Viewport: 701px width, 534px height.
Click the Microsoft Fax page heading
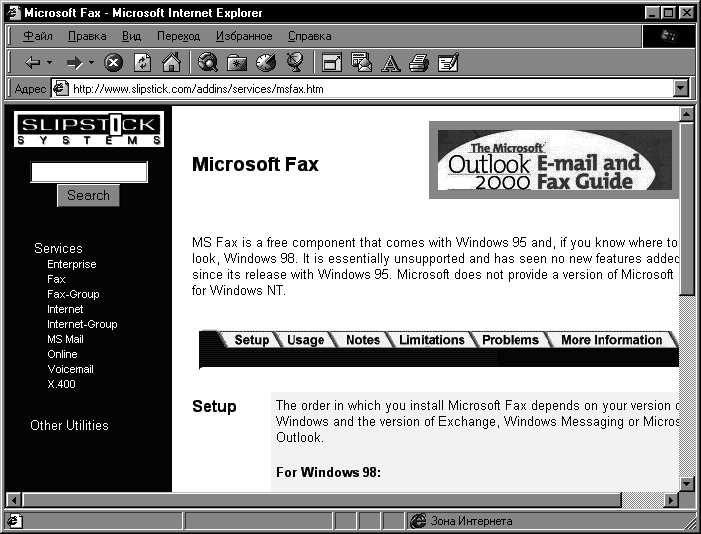click(x=255, y=164)
